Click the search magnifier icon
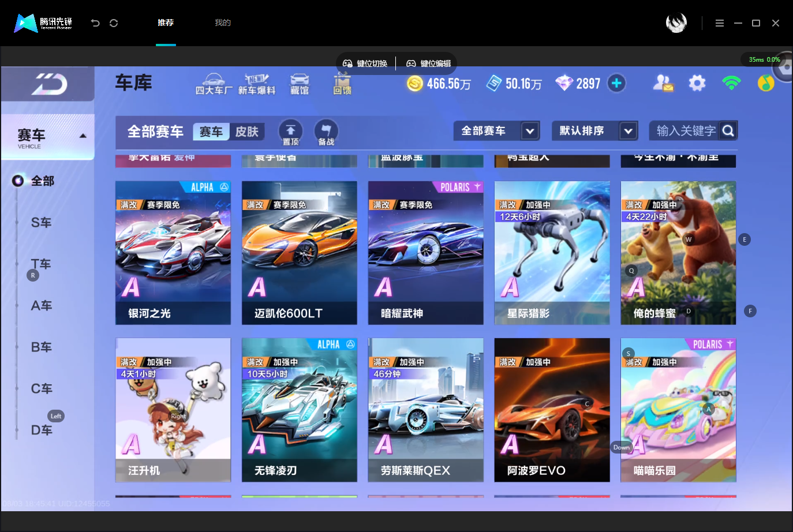 pyautogui.click(x=728, y=131)
